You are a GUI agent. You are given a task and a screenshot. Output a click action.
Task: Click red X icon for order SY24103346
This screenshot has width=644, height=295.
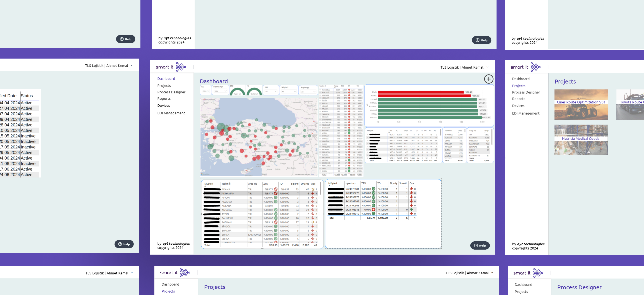(x=373, y=210)
